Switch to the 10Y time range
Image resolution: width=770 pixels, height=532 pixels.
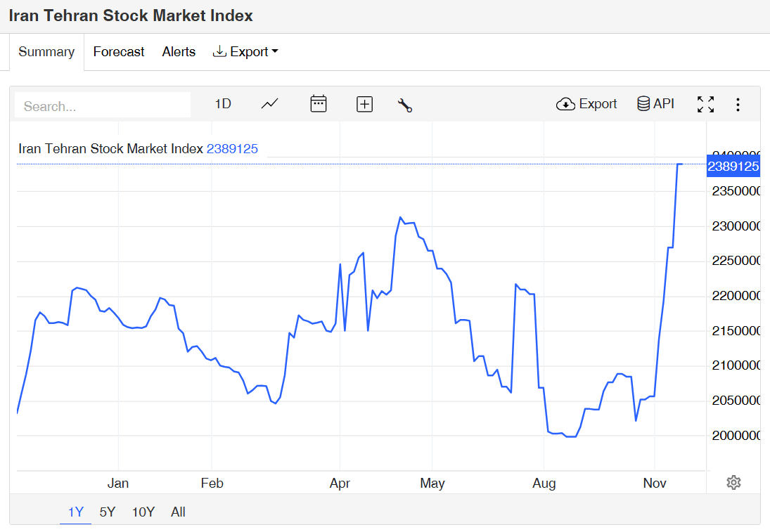(x=143, y=512)
